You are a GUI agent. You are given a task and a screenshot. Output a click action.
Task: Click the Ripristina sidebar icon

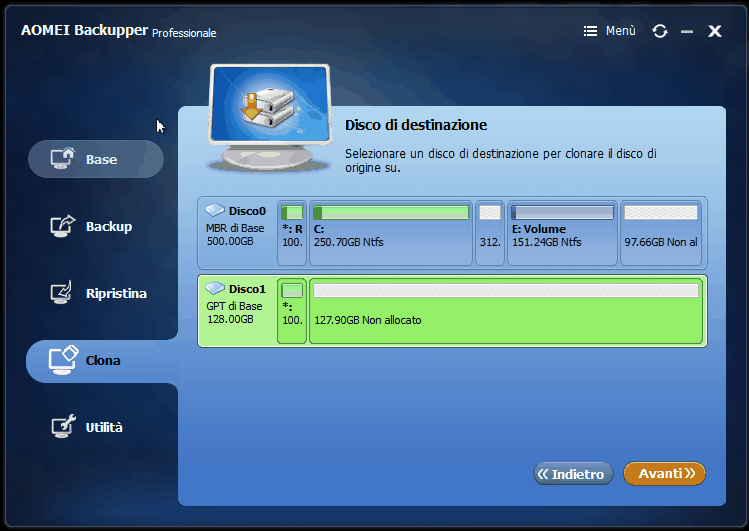pyautogui.click(x=62, y=292)
